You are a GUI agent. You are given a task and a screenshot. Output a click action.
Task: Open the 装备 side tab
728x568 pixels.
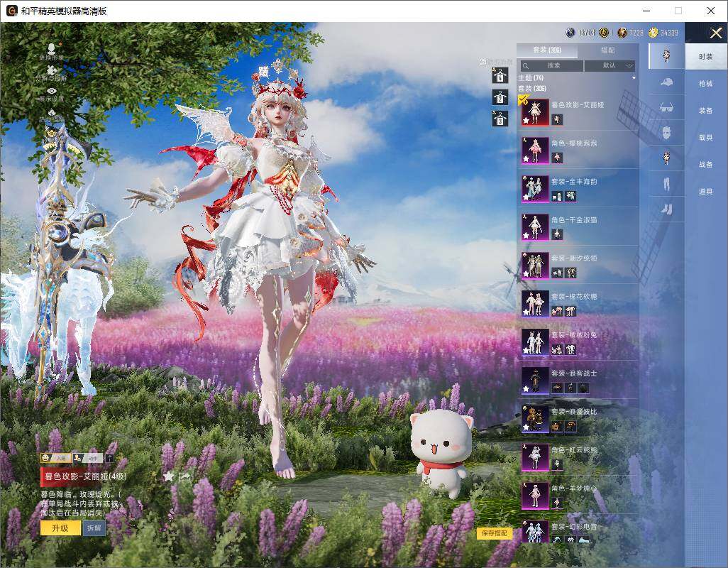pyautogui.click(x=706, y=111)
